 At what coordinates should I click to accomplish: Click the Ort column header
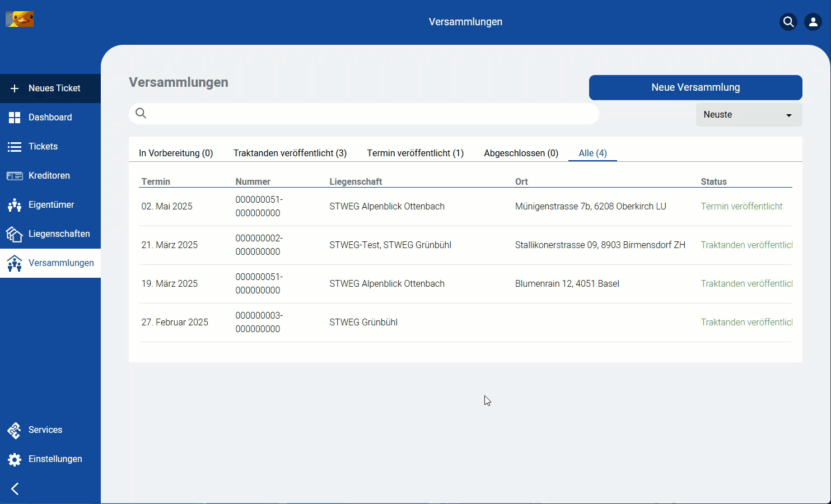pyautogui.click(x=521, y=181)
